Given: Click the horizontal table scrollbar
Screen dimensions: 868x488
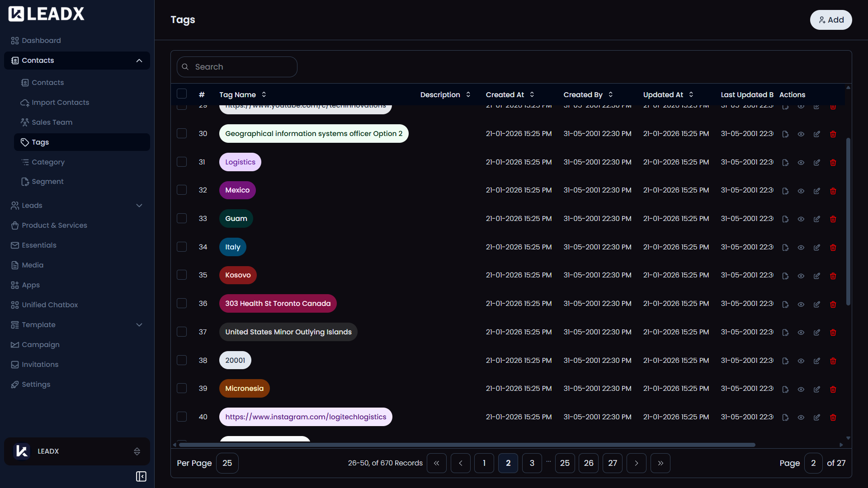Looking at the screenshot, I should click(x=467, y=445).
